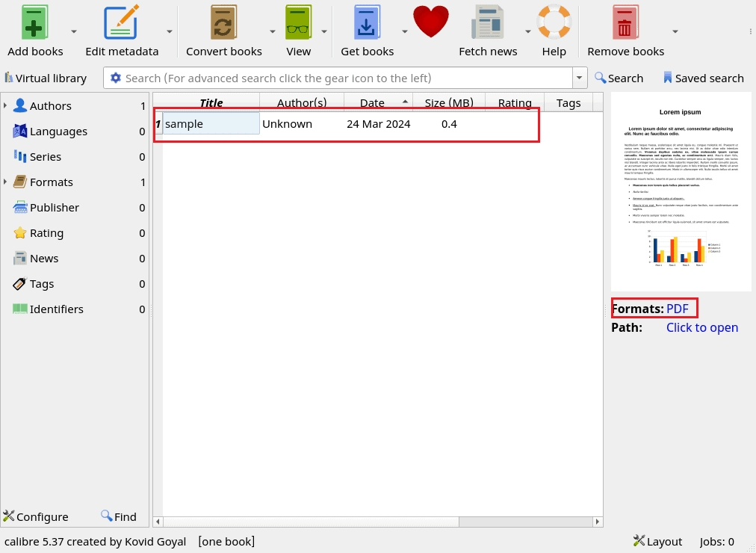Screen dimensions: 756x553
Task: Sort by the Size (MB) column header
Action: pyautogui.click(x=449, y=102)
